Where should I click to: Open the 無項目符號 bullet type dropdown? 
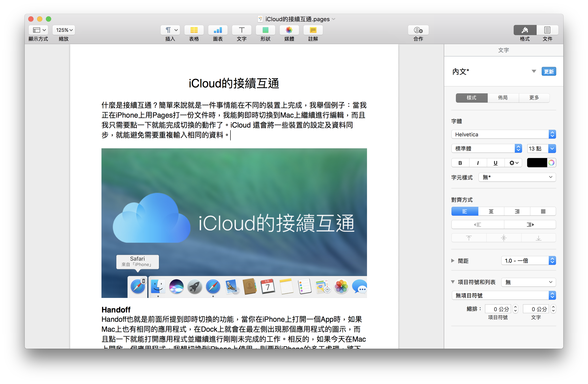tap(504, 296)
